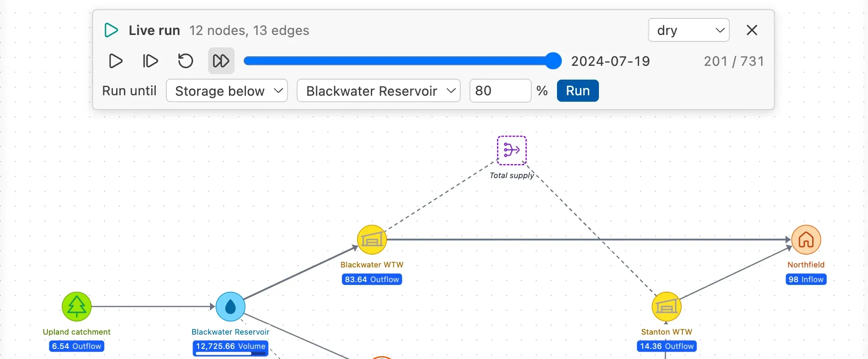Screen dimensions: 868x359
Task: Reset the live run
Action: (186, 61)
